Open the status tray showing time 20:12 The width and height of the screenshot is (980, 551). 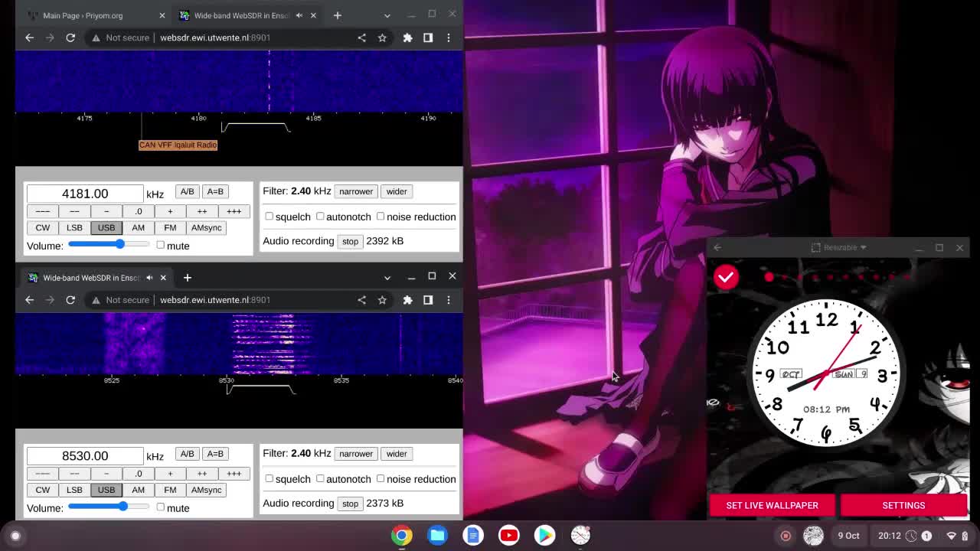tap(923, 536)
